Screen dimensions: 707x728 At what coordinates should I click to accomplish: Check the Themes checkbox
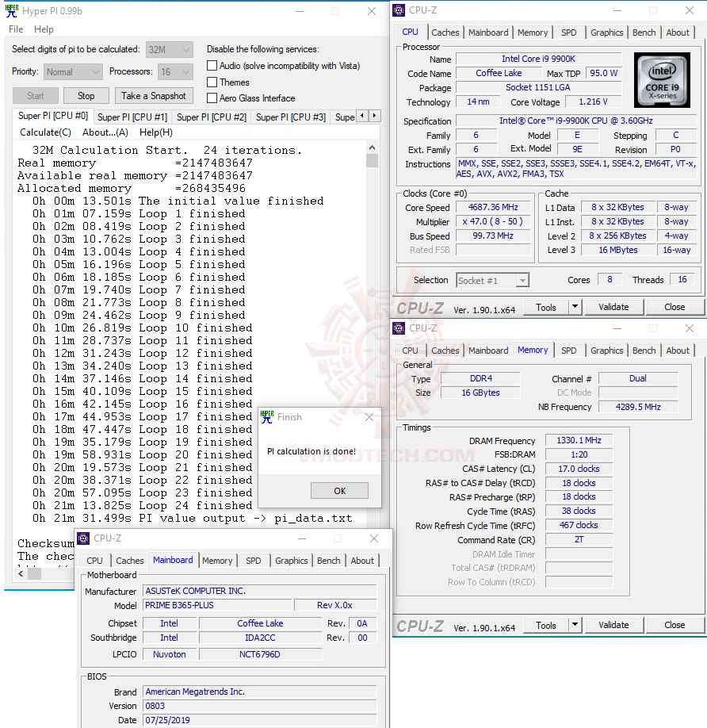click(x=212, y=82)
